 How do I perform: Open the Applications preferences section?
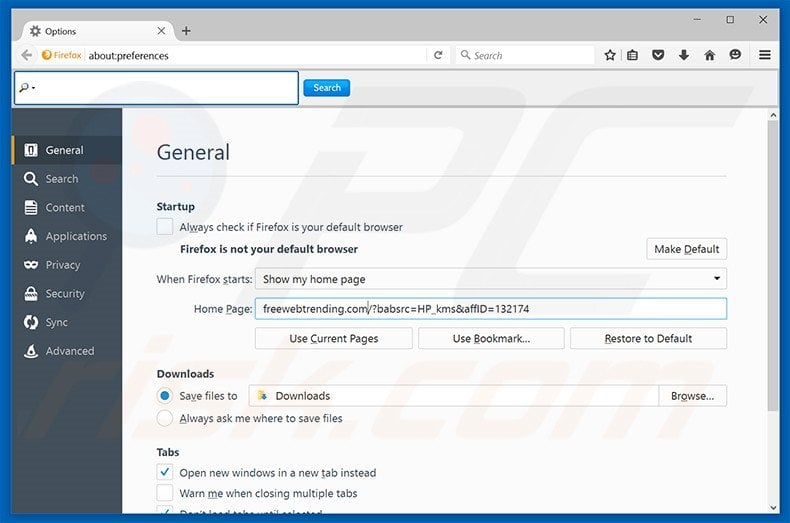click(x=67, y=236)
